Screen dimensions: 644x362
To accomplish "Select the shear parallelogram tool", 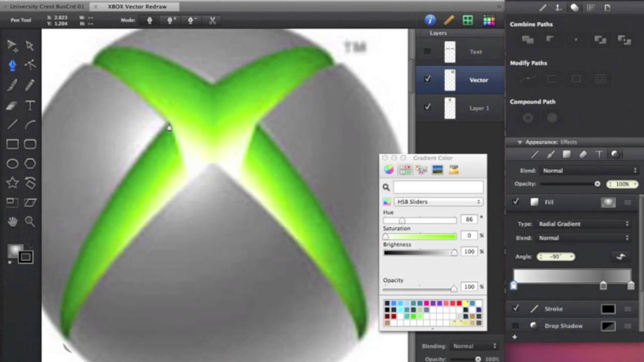I will coord(30,202).
